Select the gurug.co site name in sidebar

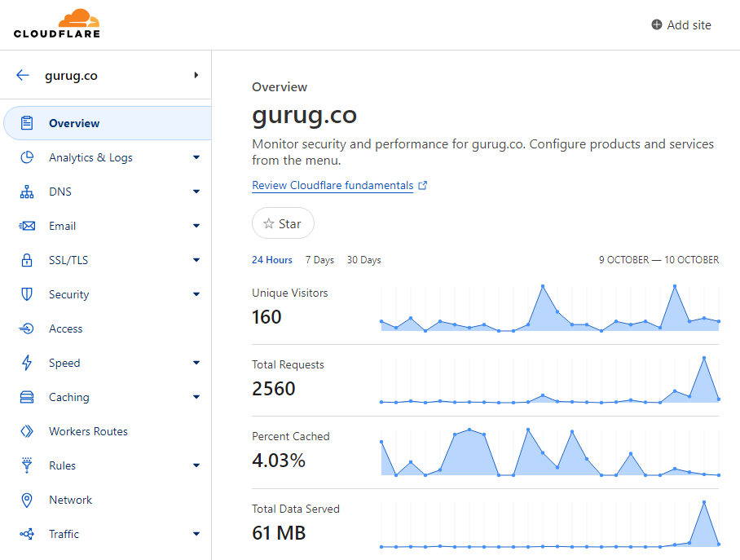71,76
